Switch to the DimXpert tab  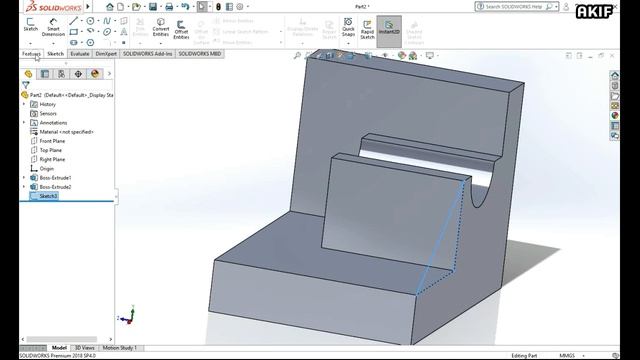coord(106,54)
